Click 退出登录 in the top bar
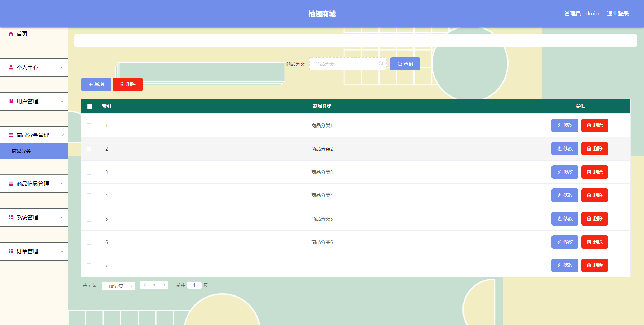This screenshot has width=644, height=325. point(617,13)
